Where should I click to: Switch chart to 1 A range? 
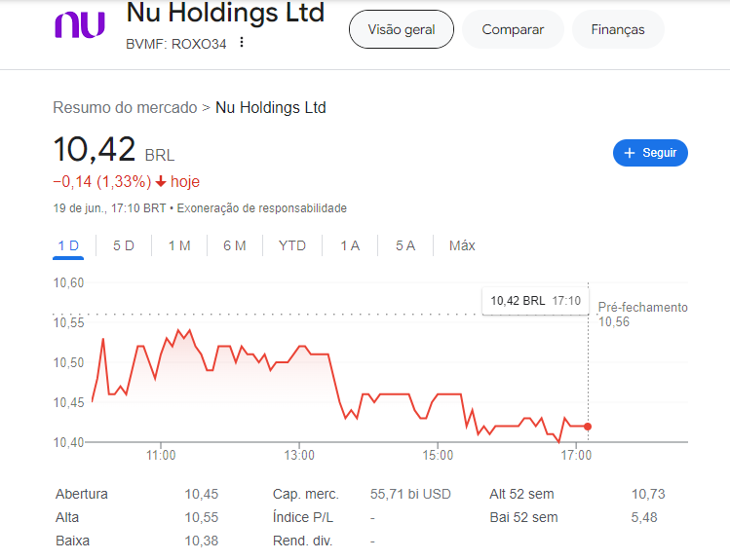pyautogui.click(x=350, y=245)
